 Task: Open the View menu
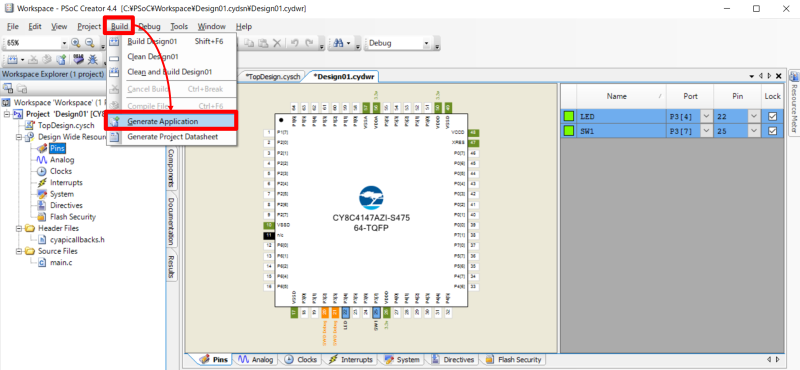[x=59, y=26]
